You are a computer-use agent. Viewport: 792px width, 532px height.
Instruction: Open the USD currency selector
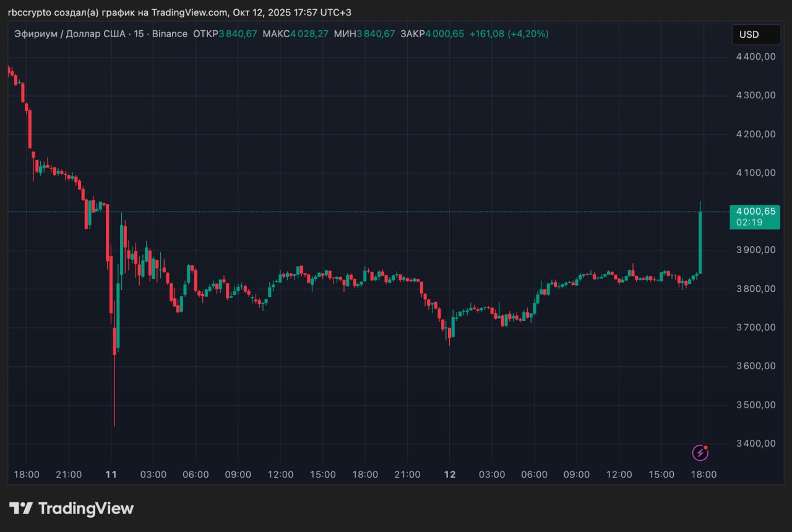point(755,35)
